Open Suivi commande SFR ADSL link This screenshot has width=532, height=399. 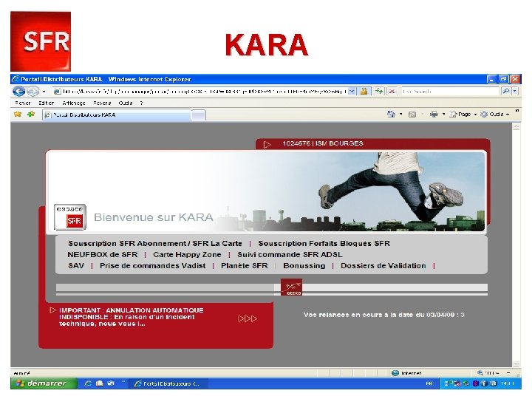click(290, 254)
